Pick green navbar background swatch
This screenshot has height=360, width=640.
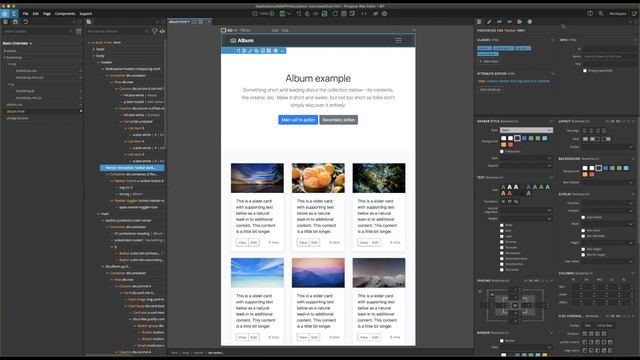point(538,138)
